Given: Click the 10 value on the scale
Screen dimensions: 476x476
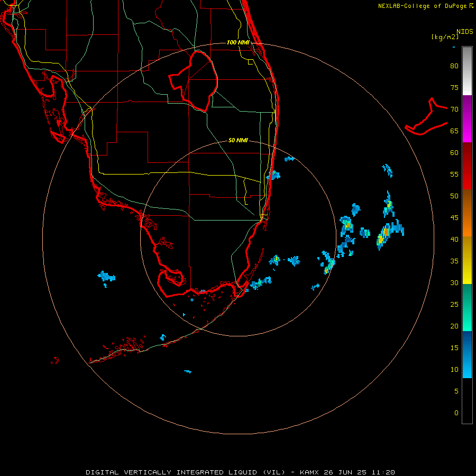Looking at the screenshot, I should [x=454, y=370].
